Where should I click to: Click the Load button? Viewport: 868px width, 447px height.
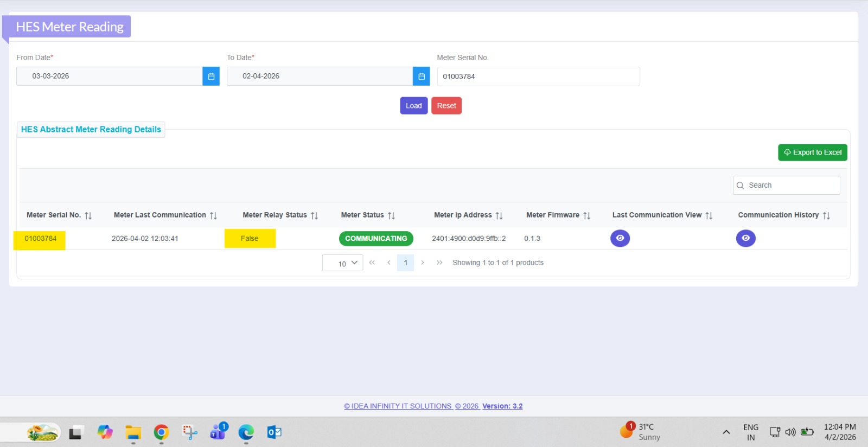click(414, 106)
